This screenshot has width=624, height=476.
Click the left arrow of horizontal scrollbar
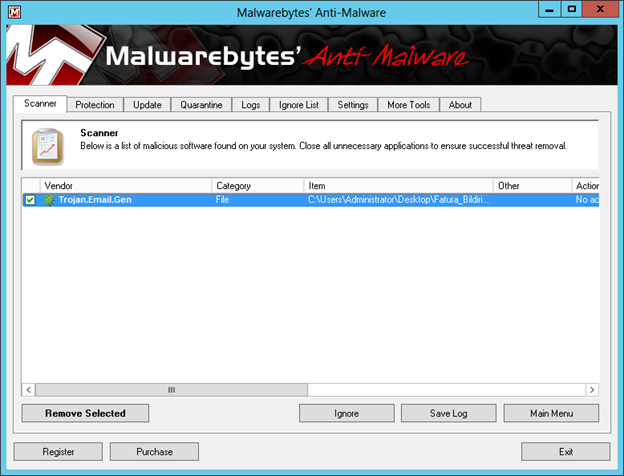pos(29,390)
